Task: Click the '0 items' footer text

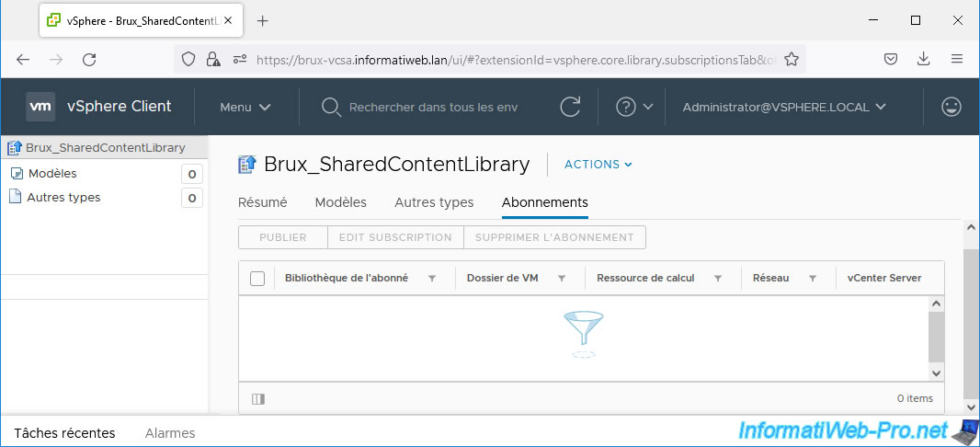Action: (915, 398)
